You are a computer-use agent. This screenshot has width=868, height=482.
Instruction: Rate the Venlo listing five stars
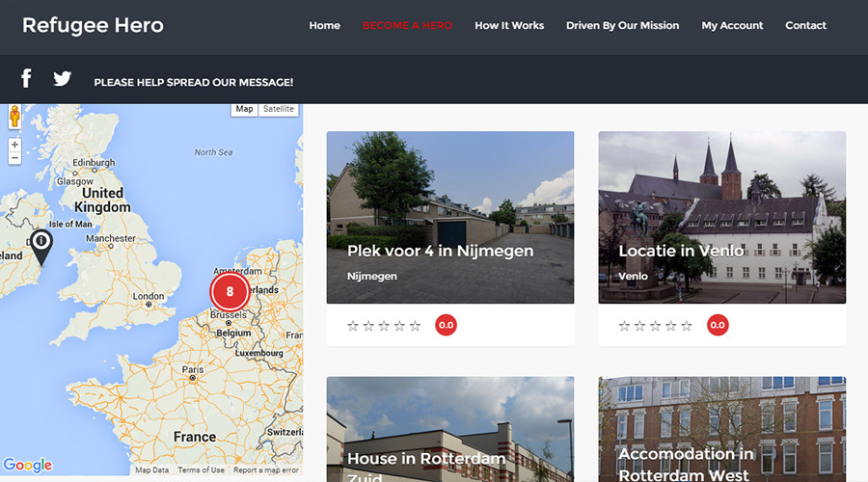pyautogui.click(x=686, y=326)
